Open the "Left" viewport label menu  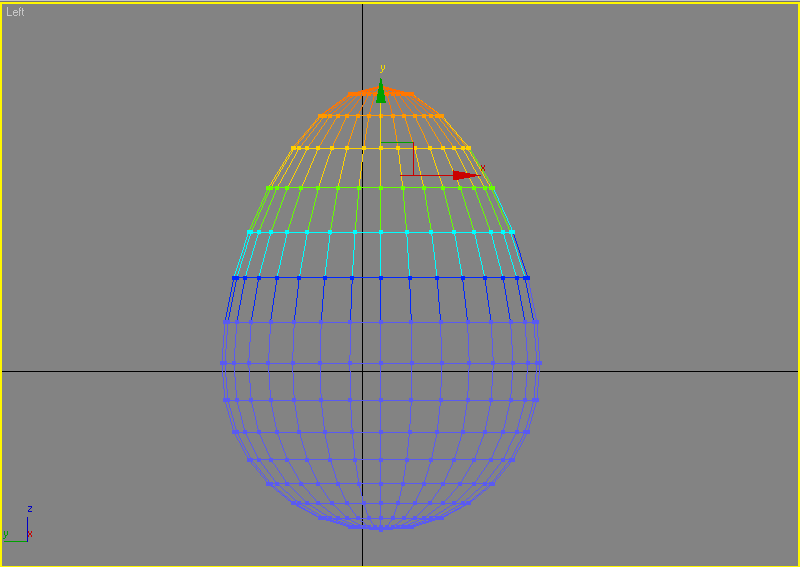(x=15, y=12)
